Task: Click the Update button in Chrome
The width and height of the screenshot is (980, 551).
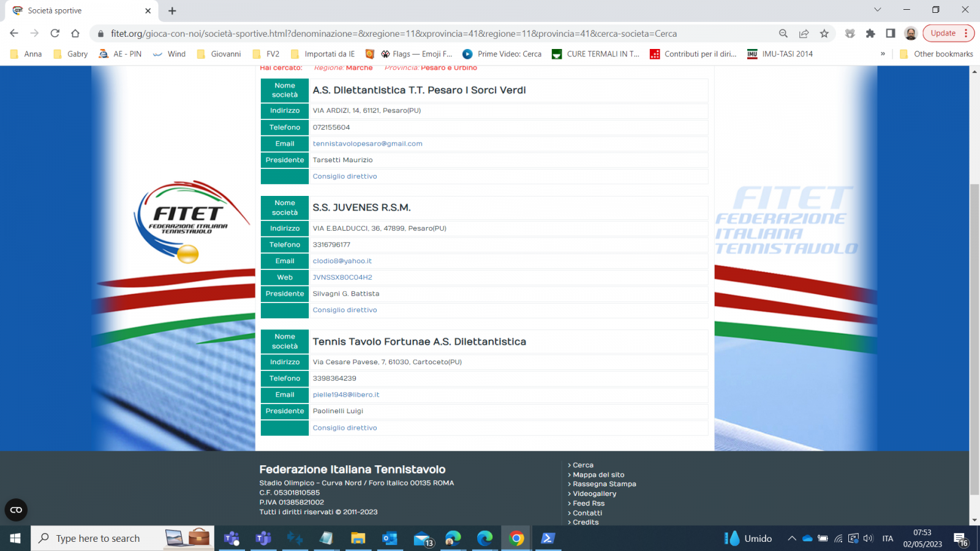Action: pos(949,33)
